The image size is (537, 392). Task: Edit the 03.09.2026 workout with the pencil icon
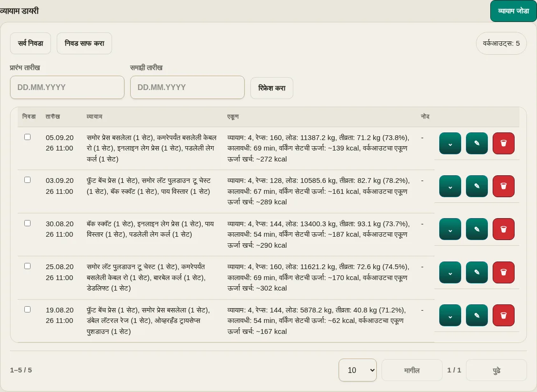click(477, 186)
